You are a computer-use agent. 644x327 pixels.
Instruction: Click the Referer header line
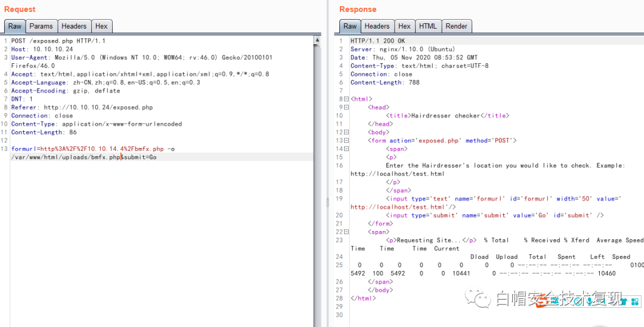click(82, 107)
